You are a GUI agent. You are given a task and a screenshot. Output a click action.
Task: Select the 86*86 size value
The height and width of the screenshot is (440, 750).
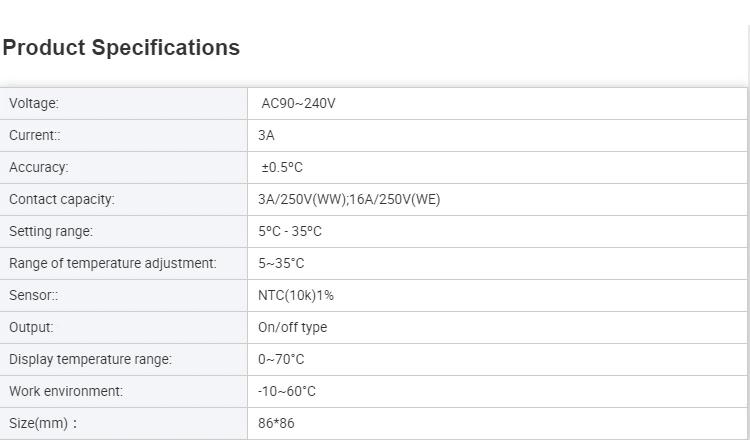(x=275, y=423)
